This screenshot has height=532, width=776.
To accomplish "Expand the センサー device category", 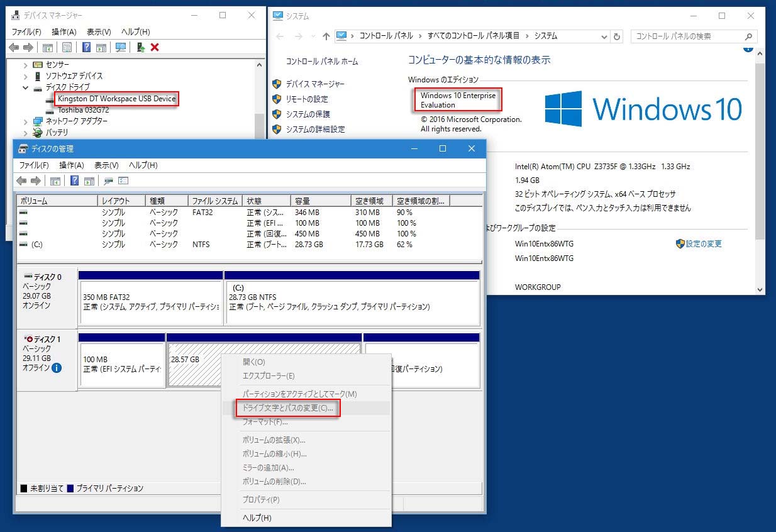I will click(x=25, y=65).
